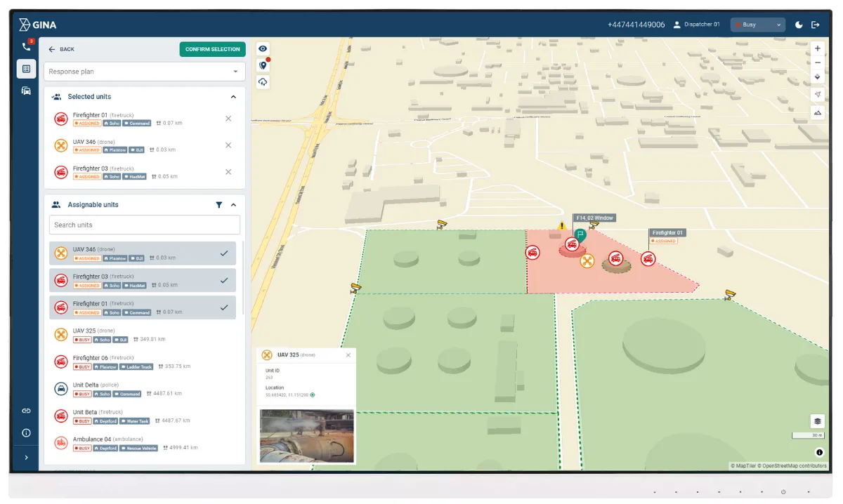Open the weather overlay tool on the map

click(263, 82)
